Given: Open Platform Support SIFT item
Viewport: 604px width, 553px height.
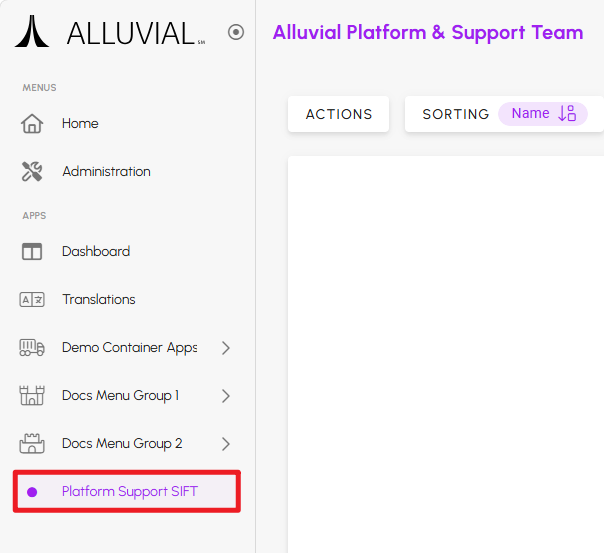Looking at the screenshot, I should tap(127, 491).
